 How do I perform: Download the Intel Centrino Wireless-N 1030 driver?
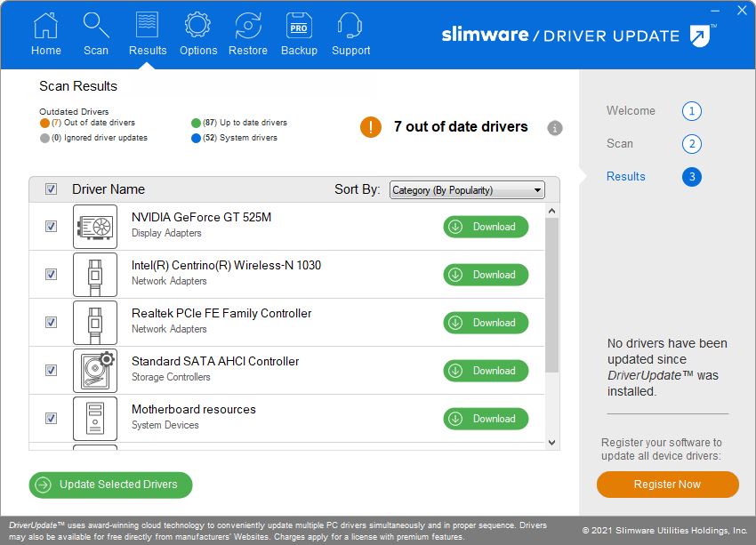pos(486,275)
